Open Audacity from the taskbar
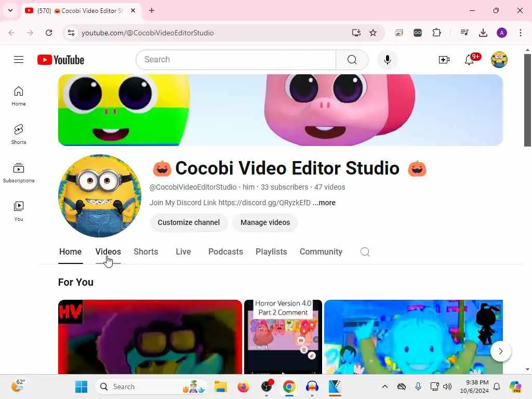 click(x=312, y=387)
